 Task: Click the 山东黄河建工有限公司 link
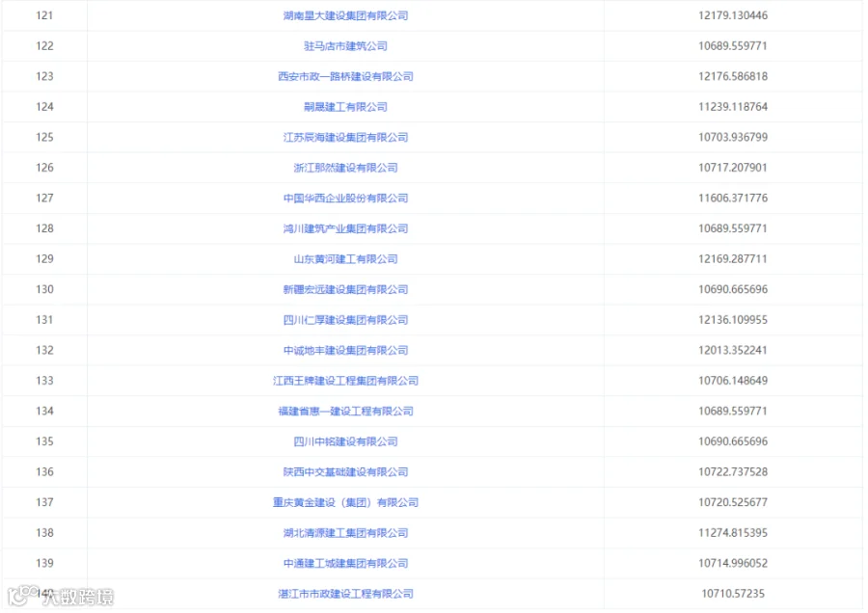(345, 259)
